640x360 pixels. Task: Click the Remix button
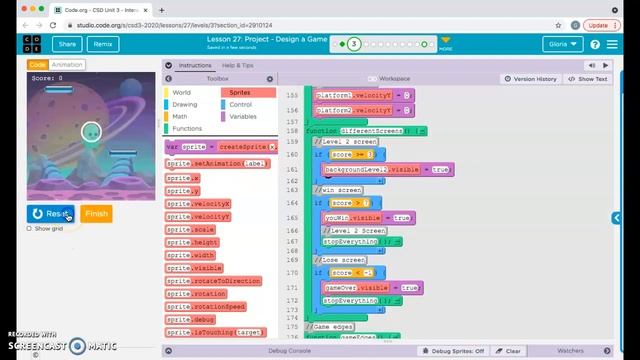pos(103,44)
